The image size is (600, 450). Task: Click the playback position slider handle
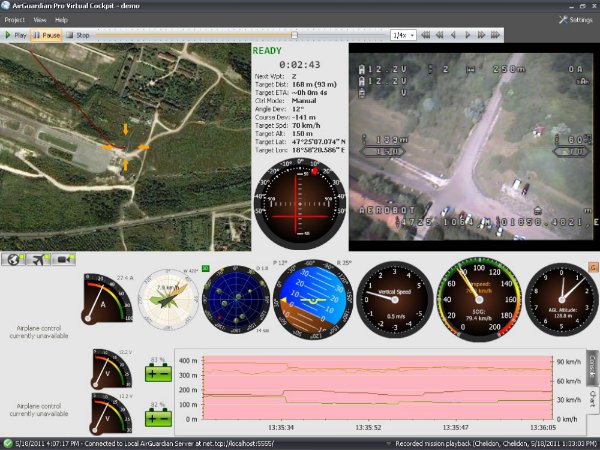[x=293, y=35]
